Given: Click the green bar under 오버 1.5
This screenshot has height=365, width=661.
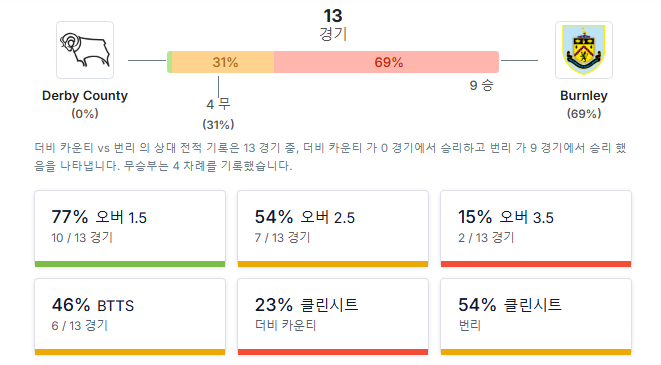Looking at the screenshot, I should tap(130, 264).
